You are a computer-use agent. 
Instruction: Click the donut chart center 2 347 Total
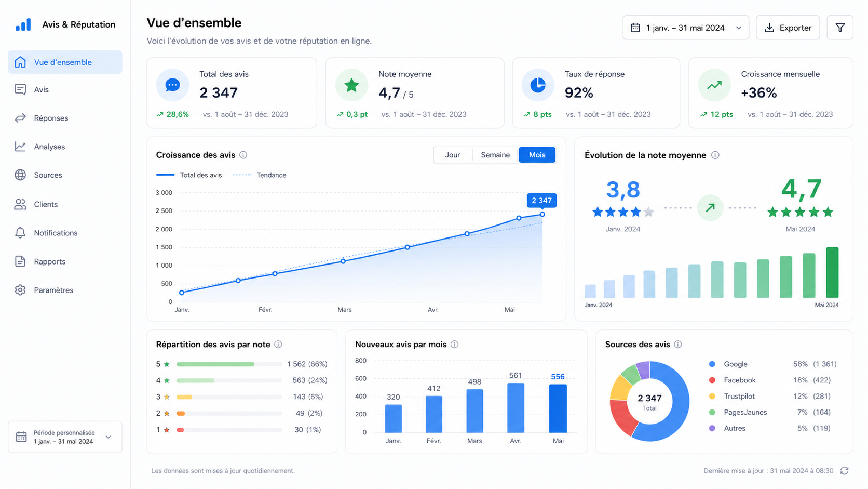coord(649,402)
